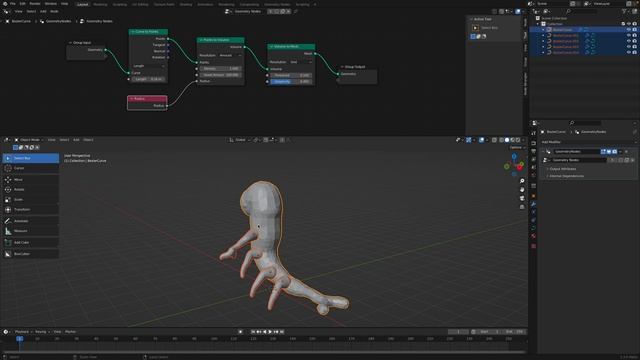Toggle GeometryNodes modifier viewport display

point(609,152)
